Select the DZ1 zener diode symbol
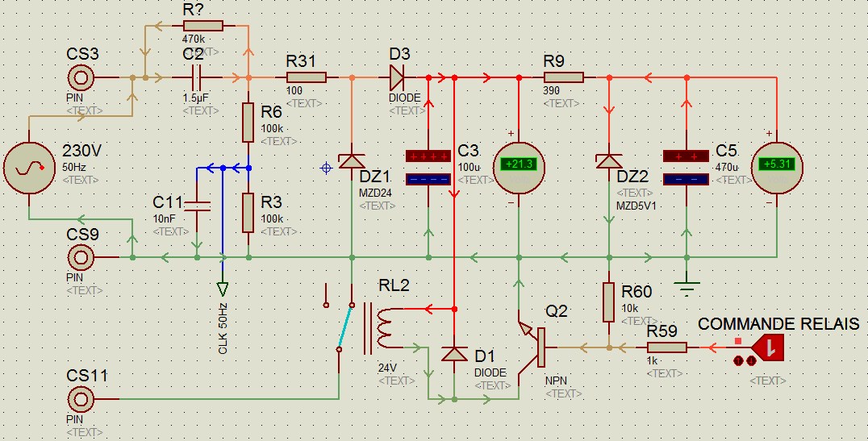 click(x=352, y=161)
